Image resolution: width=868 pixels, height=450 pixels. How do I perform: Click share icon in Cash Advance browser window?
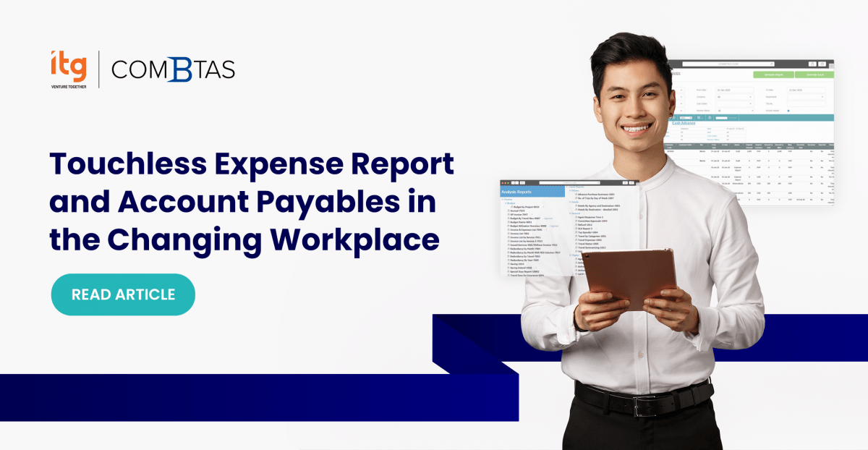point(812,64)
